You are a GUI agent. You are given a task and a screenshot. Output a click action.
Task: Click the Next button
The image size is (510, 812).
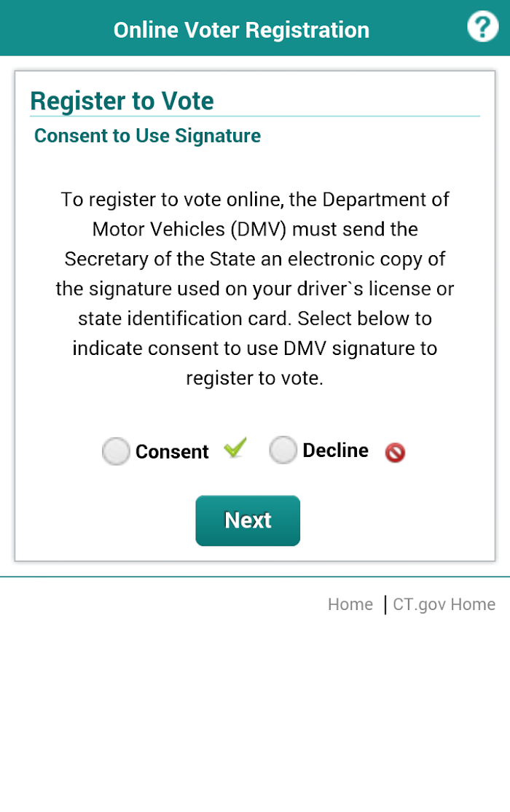click(x=248, y=520)
